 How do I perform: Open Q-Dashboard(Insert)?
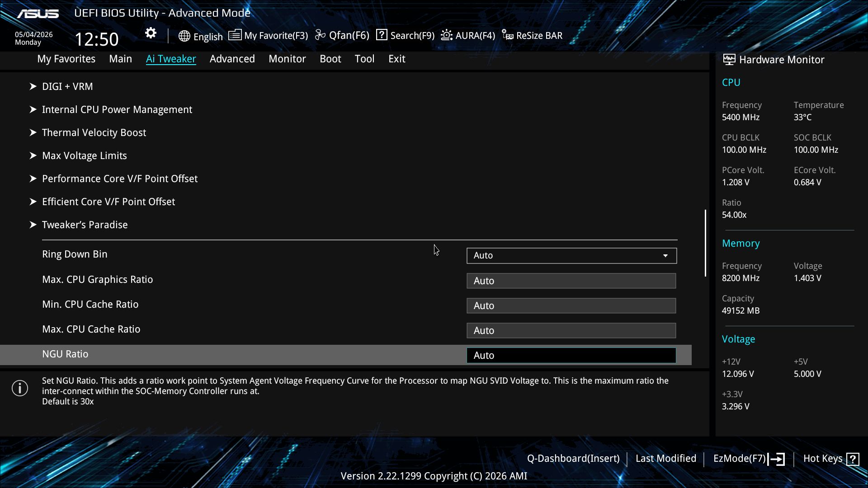573,458
